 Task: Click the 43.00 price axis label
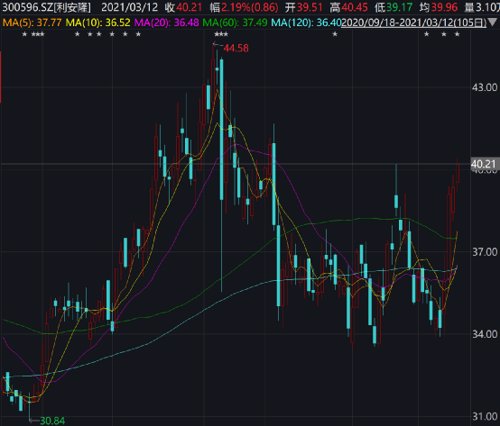point(484,88)
